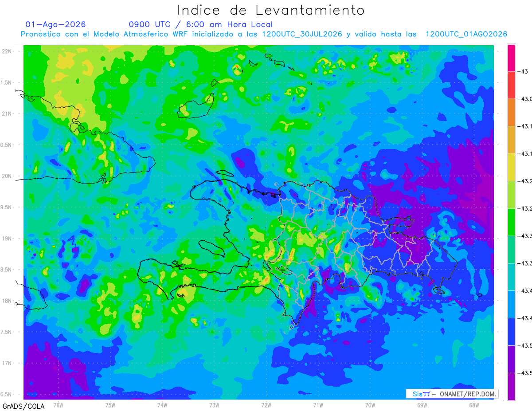Click the '19N' latitude label
This screenshot has width=532, height=411.
coord(7,239)
